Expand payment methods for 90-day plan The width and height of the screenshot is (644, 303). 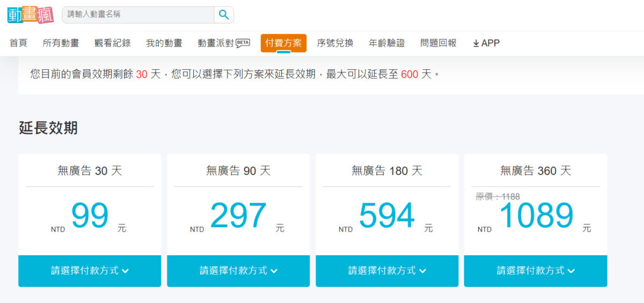click(x=238, y=271)
